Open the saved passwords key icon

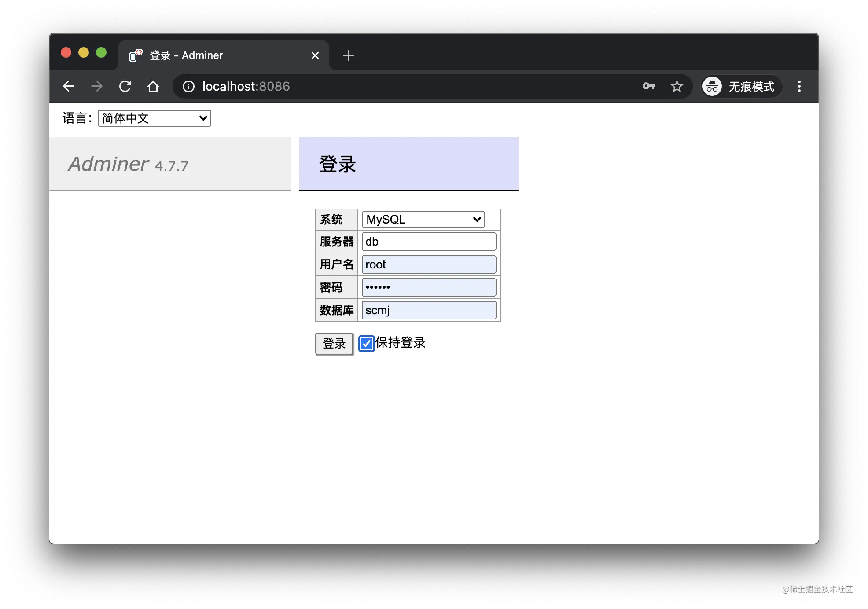(649, 86)
